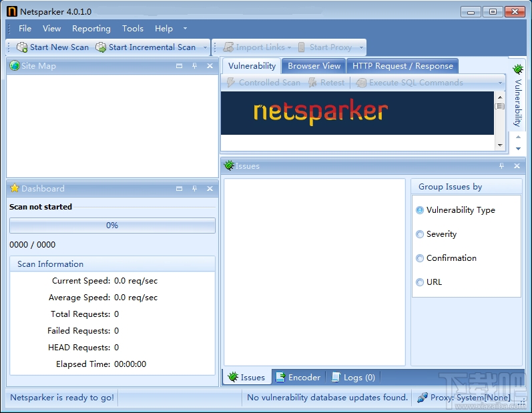
Task: Click the Proxy: System[None] status item
Action: point(464,398)
